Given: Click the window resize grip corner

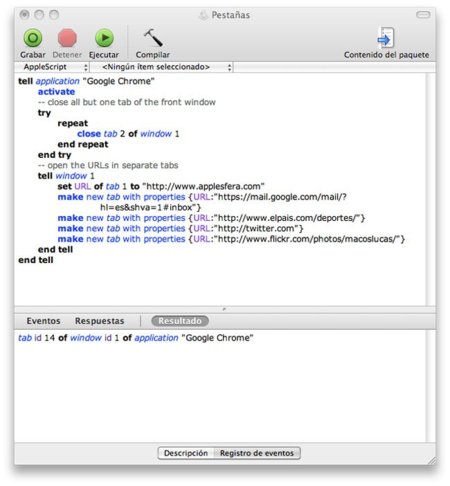Looking at the screenshot, I should click(x=432, y=460).
